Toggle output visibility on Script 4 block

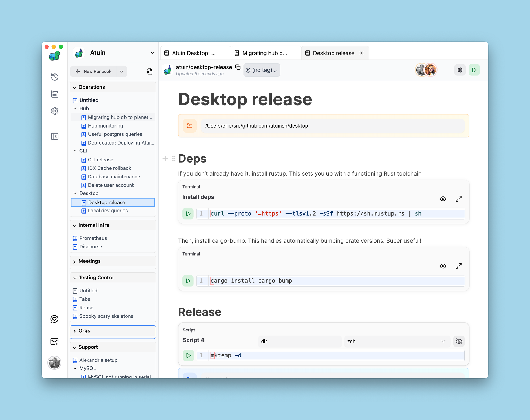(x=459, y=341)
